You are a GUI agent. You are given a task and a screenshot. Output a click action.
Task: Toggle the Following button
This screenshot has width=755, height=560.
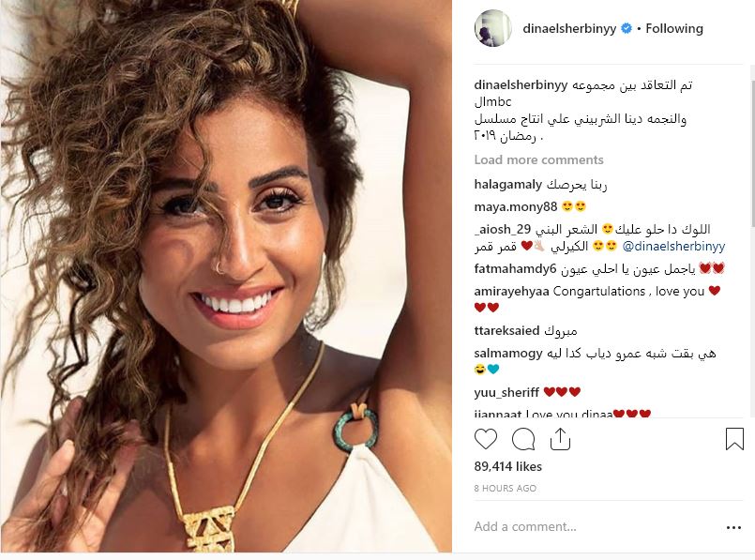click(674, 29)
